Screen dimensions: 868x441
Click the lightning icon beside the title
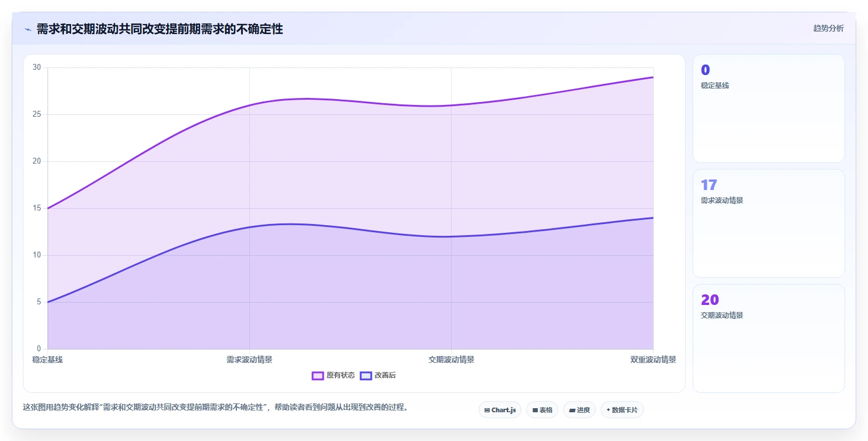pos(28,29)
